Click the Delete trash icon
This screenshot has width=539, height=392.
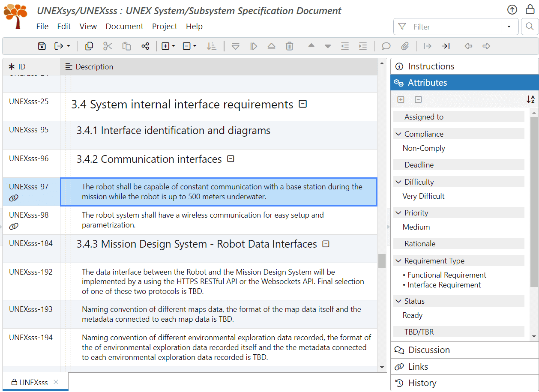coord(290,46)
